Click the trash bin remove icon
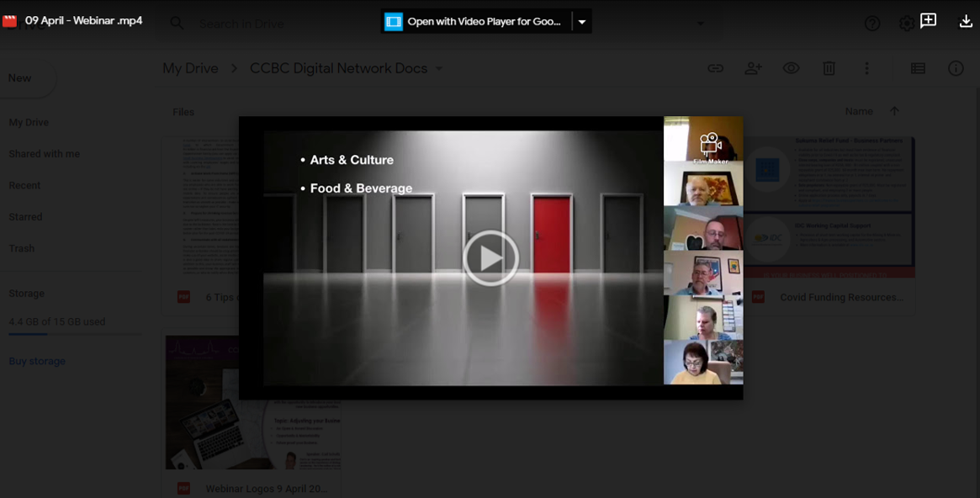The width and height of the screenshot is (980, 498). (829, 69)
